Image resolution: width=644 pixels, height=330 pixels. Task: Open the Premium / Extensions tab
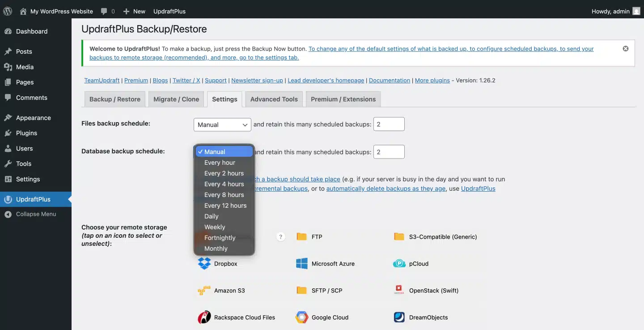point(343,99)
